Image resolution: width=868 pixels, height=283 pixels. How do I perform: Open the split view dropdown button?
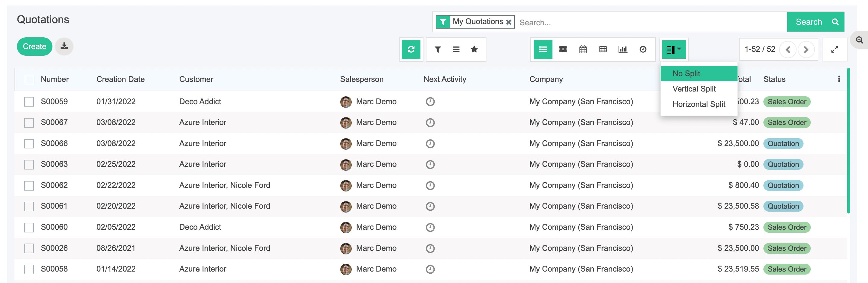pos(674,49)
